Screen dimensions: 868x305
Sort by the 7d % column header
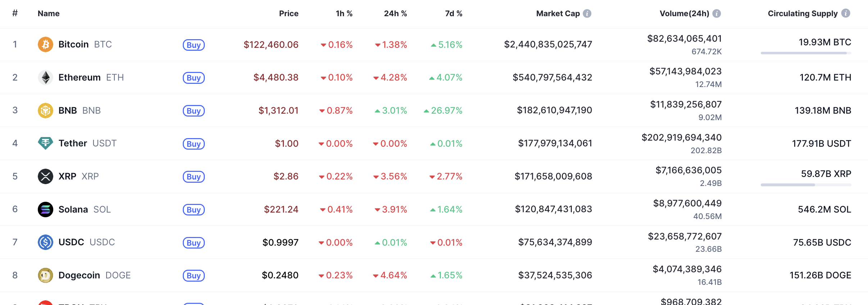(453, 13)
